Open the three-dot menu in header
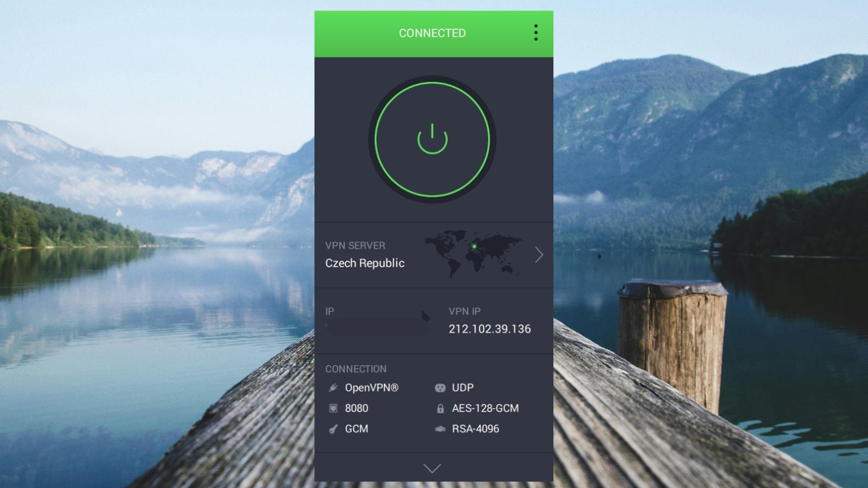This screenshot has height=488, width=868. [535, 33]
